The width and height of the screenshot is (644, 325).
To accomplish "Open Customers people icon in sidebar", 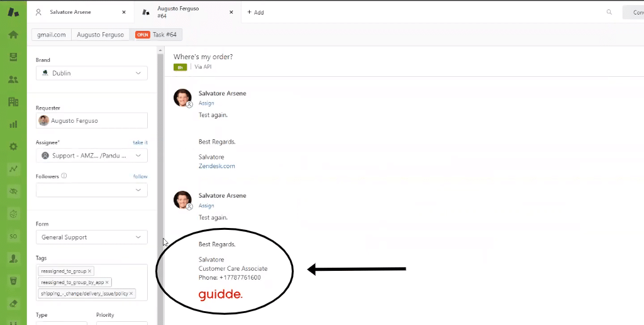I will 14,79.
